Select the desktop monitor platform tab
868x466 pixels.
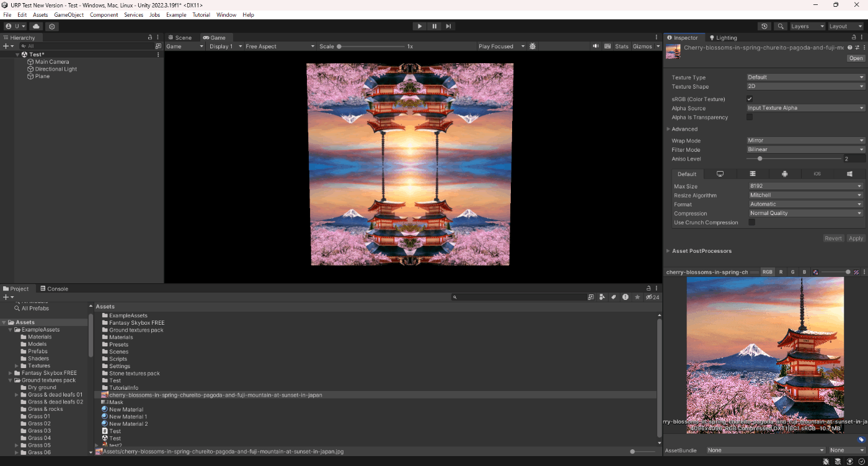[x=720, y=174]
